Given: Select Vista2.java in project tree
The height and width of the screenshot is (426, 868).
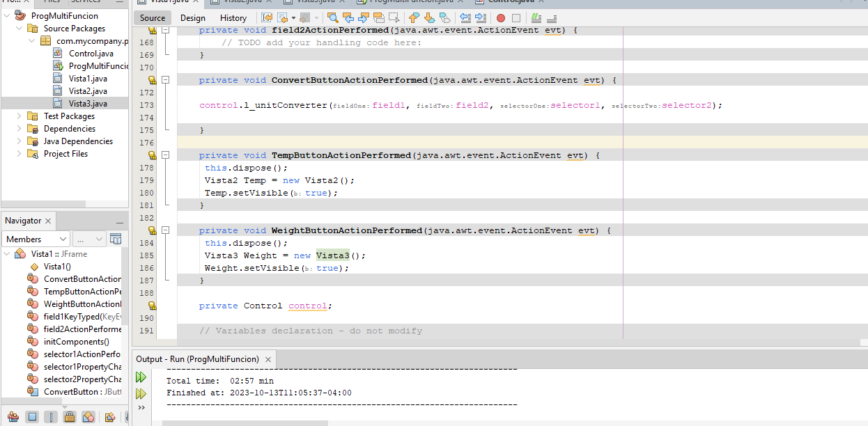Looking at the screenshot, I should (x=88, y=91).
